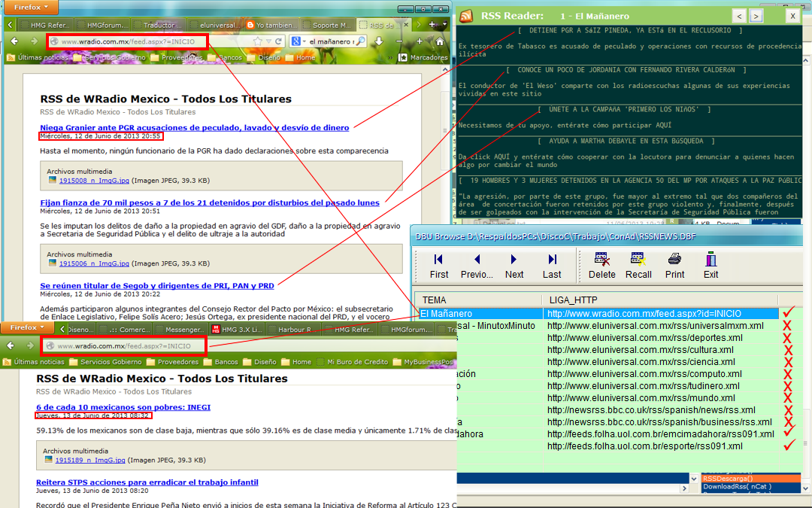Click left tab scroll chevron in lower Firefox
This screenshot has width=812, height=508.
(x=62, y=329)
